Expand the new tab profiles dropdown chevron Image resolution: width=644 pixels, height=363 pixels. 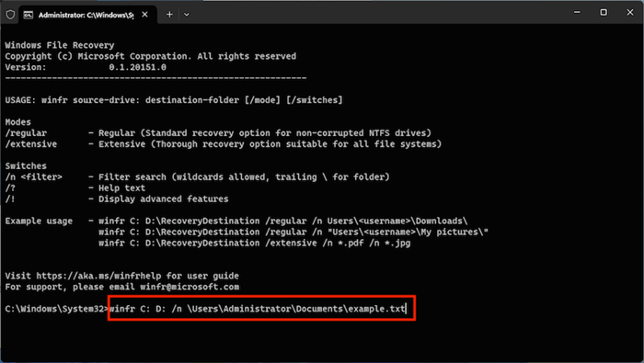pyautogui.click(x=187, y=15)
